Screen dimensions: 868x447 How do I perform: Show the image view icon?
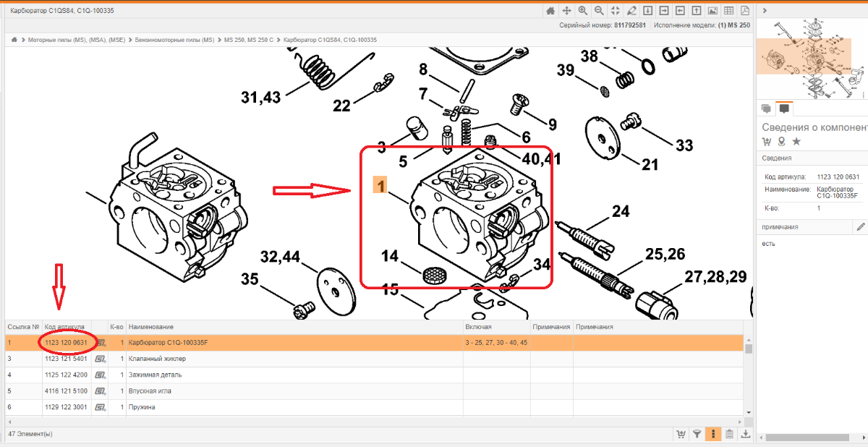point(712,11)
